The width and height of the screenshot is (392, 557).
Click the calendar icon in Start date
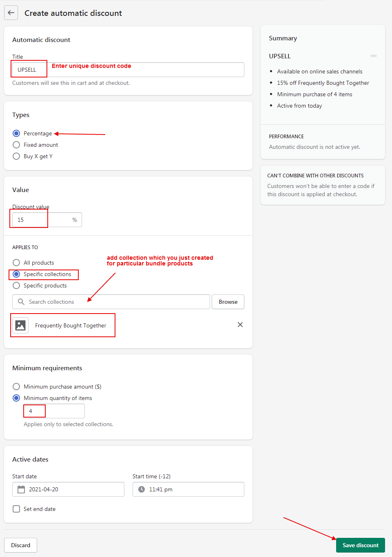click(21, 489)
